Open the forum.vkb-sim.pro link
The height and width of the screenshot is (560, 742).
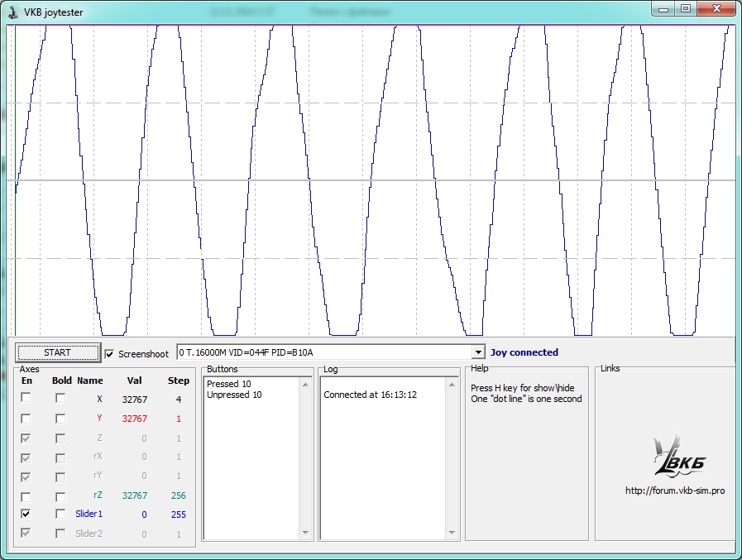675,491
